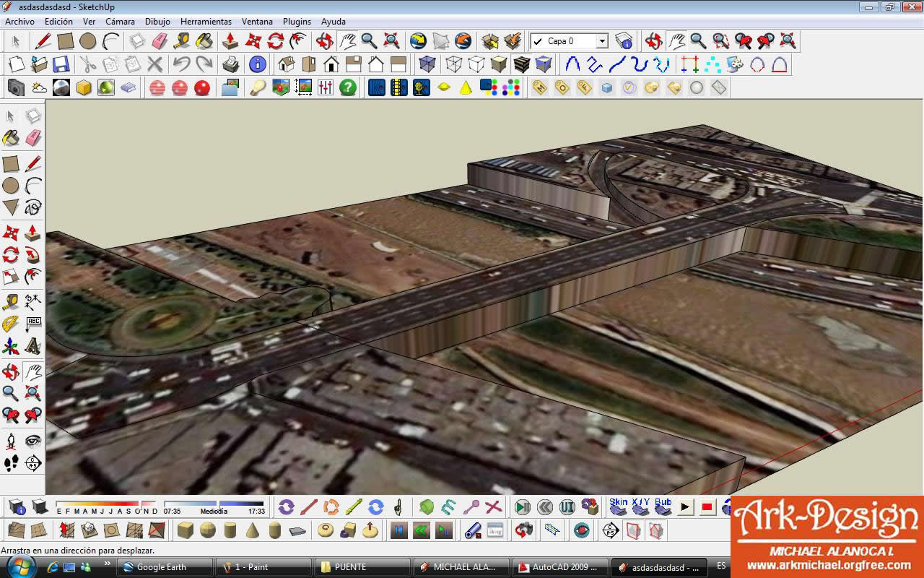Screen dimensions: 924x578
Task: Select the Protractor tool
Action: [11, 324]
